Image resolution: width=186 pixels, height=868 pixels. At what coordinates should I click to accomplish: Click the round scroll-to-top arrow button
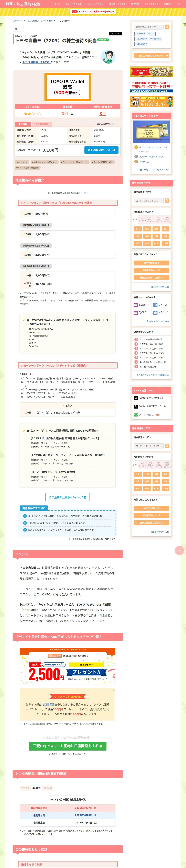pos(179,550)
